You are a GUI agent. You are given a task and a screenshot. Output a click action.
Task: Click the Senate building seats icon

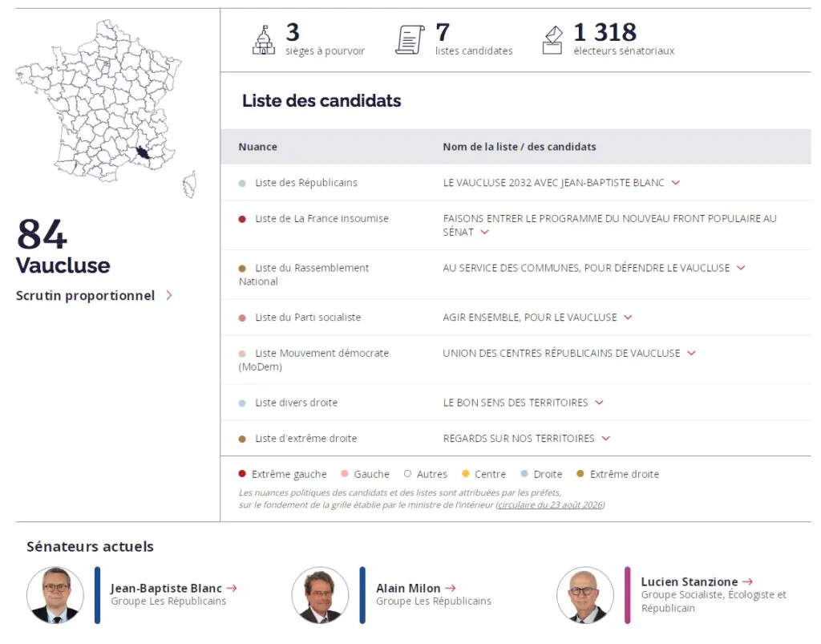click(x=263, y=40)
